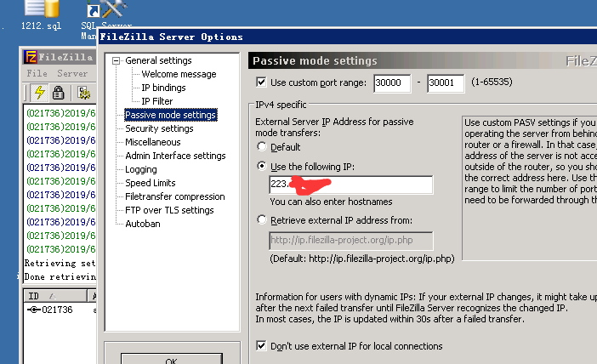
Task: Open the Server menu in FileZilla Server
Action: click(x=72, y=73)
